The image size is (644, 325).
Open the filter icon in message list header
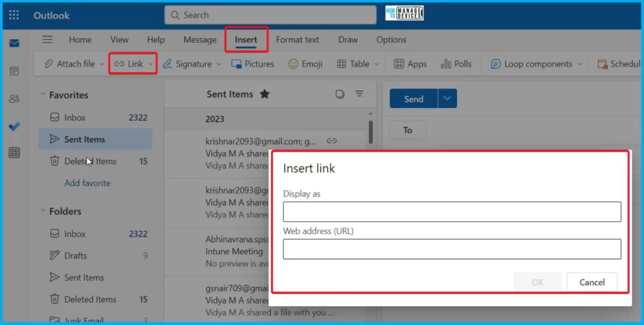[x=359, y=94]
